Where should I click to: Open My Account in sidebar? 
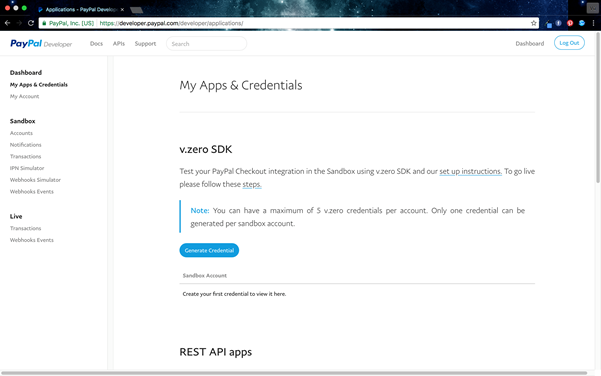[x=25, y=96]
